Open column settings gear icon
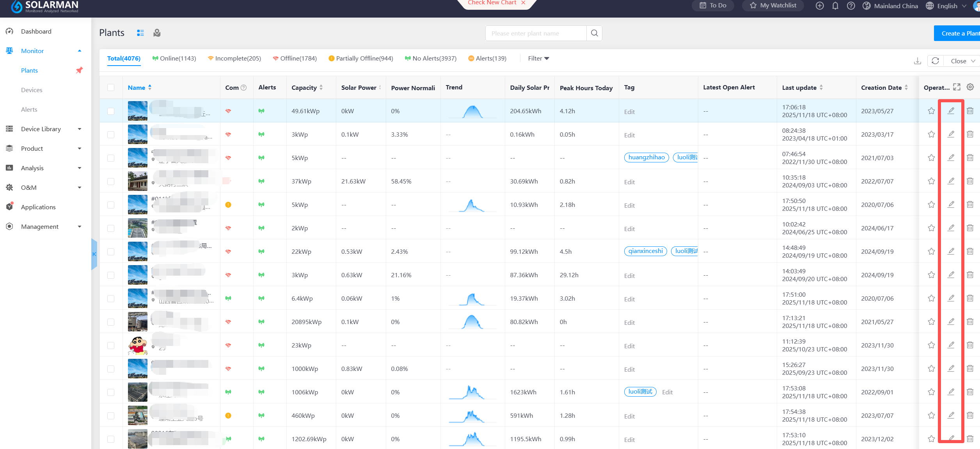This screenshot has width=980, height=449. pos(970,87)
